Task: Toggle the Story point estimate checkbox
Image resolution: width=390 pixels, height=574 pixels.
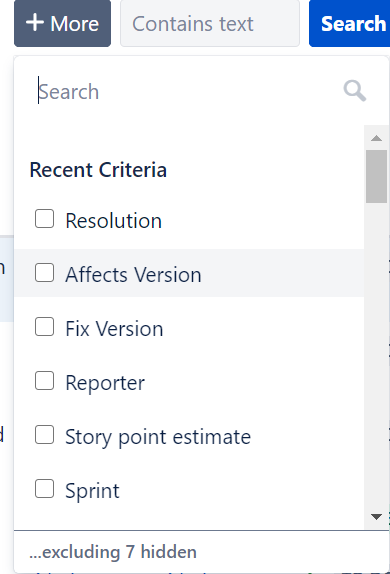Action: click(44, 435)
